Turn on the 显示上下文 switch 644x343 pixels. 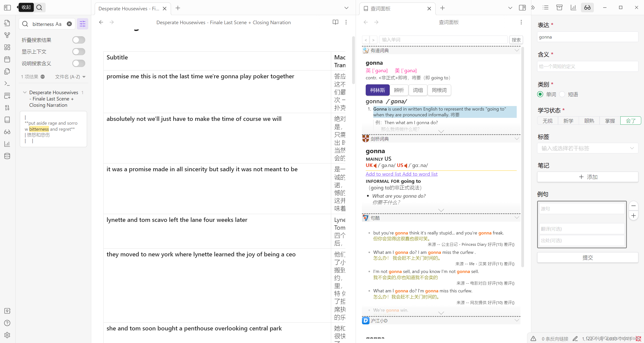coord(79,52)
